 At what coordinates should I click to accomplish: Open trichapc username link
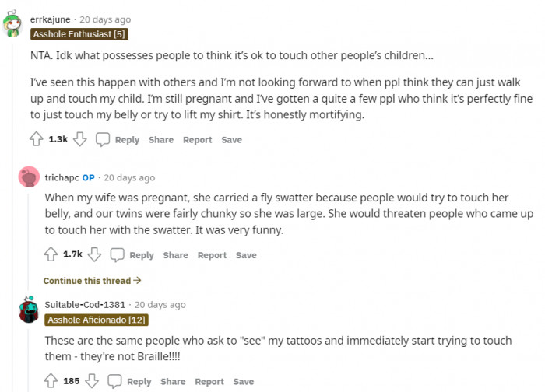click(62, 177)
